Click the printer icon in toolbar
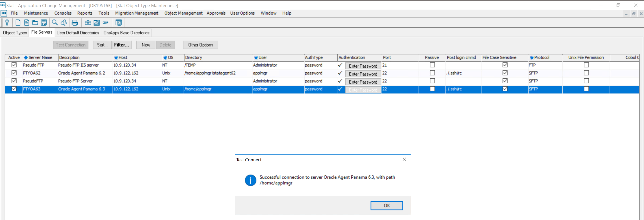The width and height of the screenshot is (644, 220). [x=75, y=23]
